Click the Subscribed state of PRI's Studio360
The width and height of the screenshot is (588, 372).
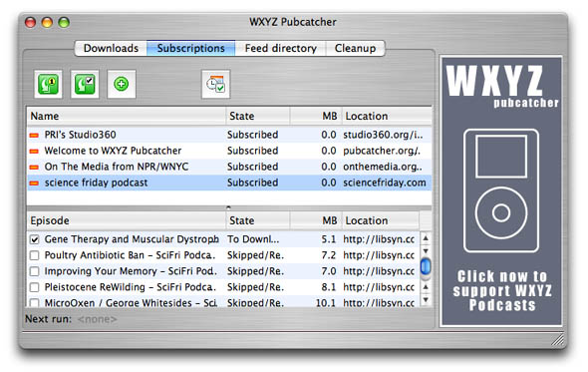(x=253, y=135)
